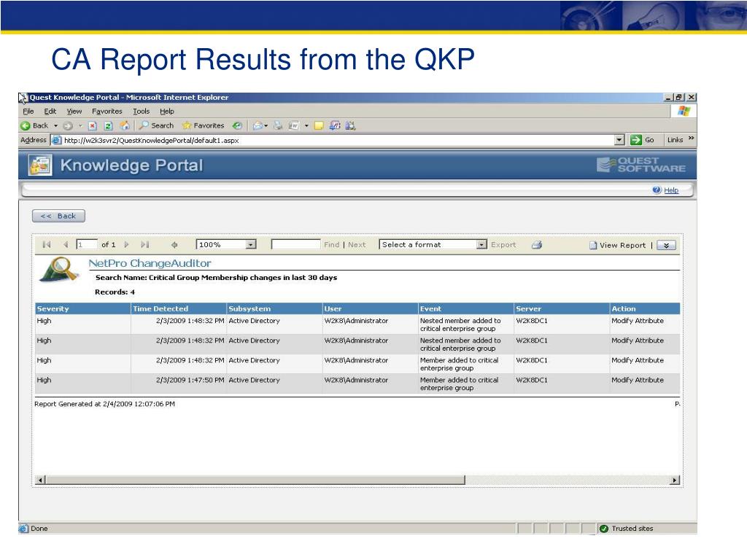Open the Help menu
This screenshot has width=747, height=560.
167,112
